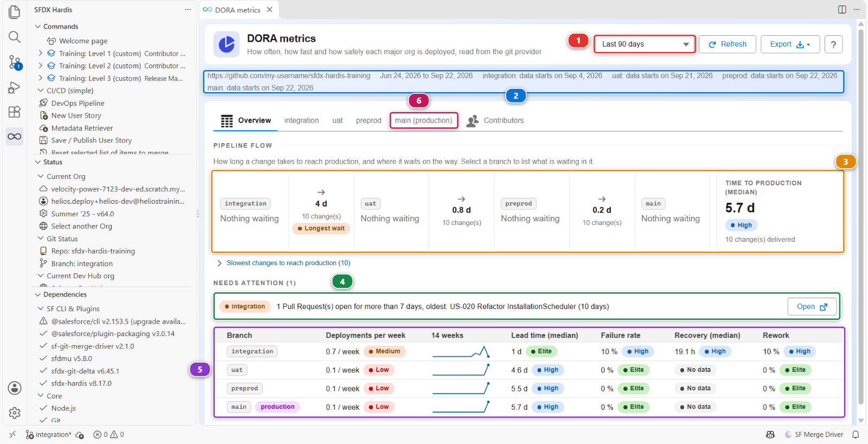Select the SFDX Hardis infinity icon

(15, 136)
